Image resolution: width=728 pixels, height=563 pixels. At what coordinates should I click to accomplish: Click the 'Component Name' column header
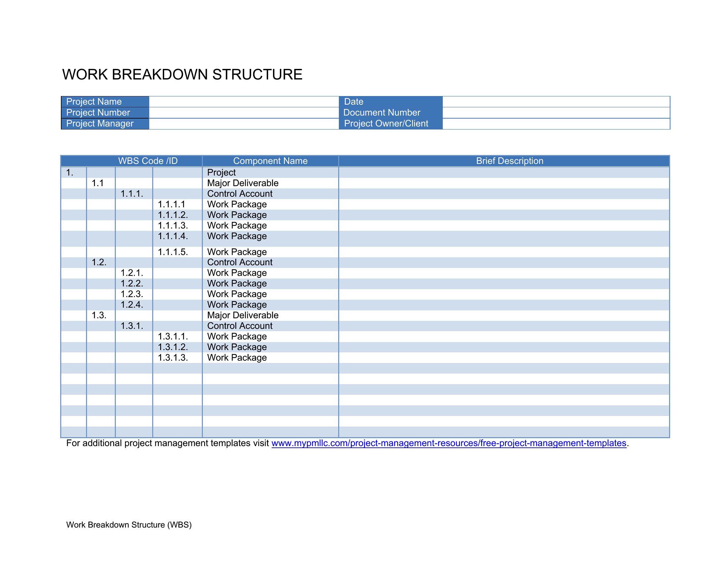pyautogui.click(x=270, y=161)
